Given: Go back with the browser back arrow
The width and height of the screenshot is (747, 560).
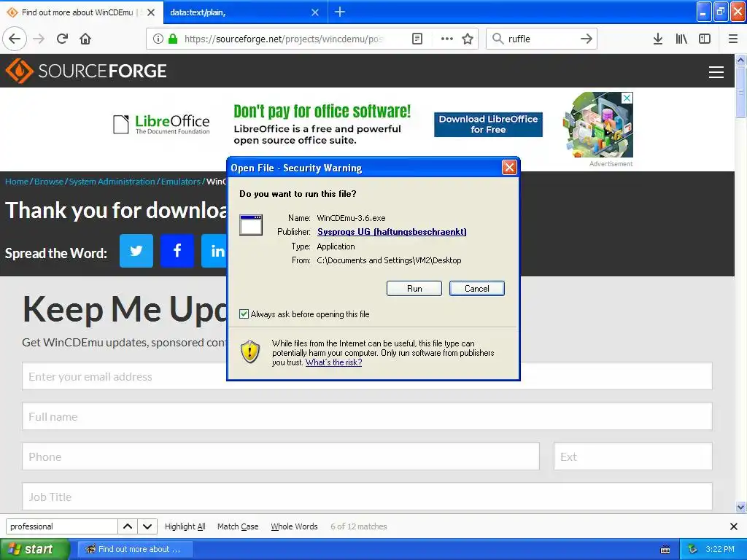Looking at the screenshot, I should (x=15, y=39).
